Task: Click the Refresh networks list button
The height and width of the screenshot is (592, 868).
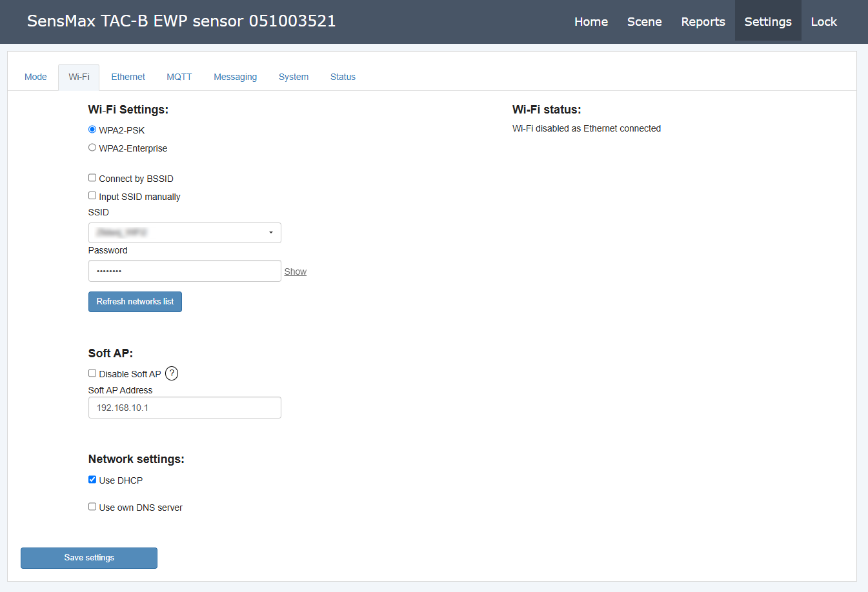Action: [x=135, y=302]
